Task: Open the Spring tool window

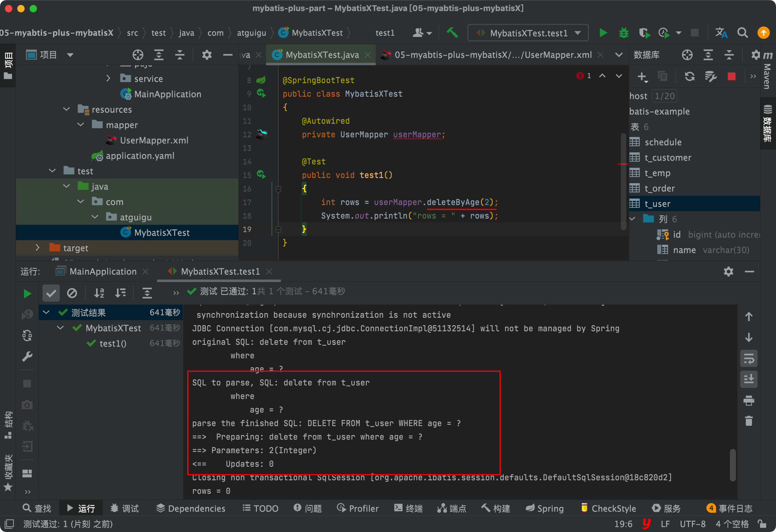Action: click(x=544, y=508)
